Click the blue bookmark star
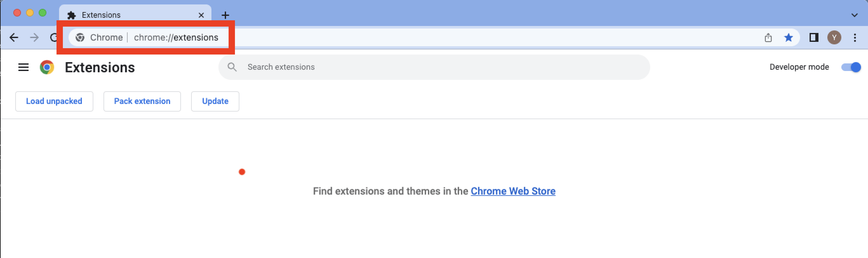This screenshot has width=868, height=258. point(788,37)
